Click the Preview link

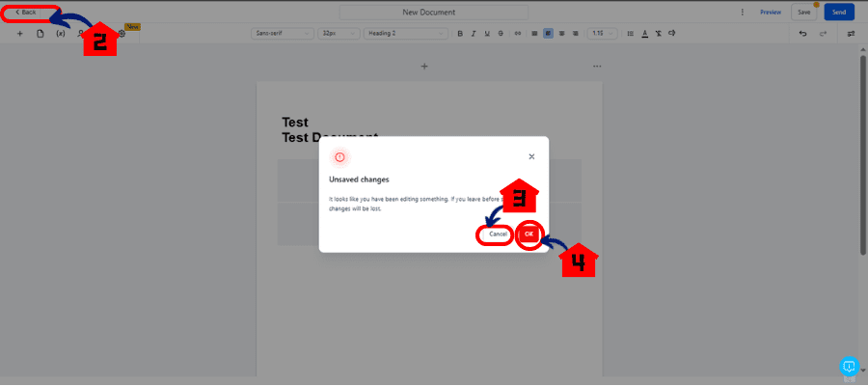click(770, 13)
